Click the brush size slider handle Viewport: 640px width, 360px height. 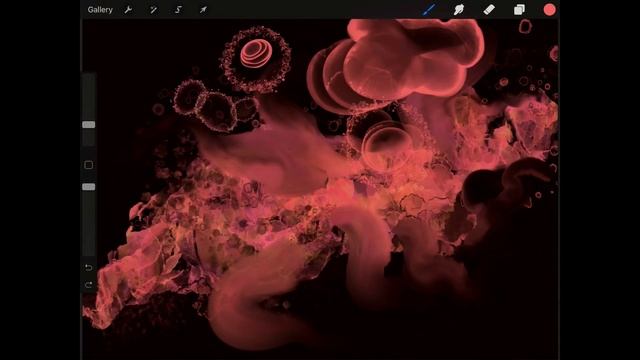point(89,125)
